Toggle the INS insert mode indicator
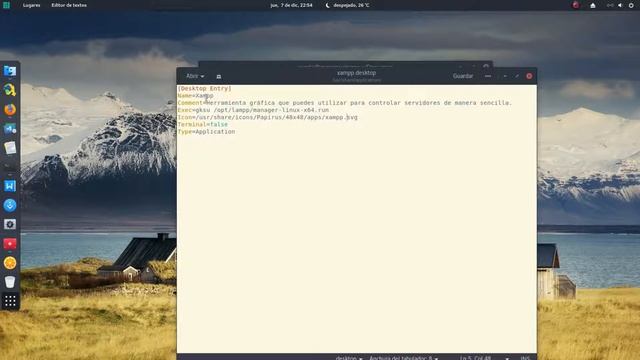 coord(525,358)
